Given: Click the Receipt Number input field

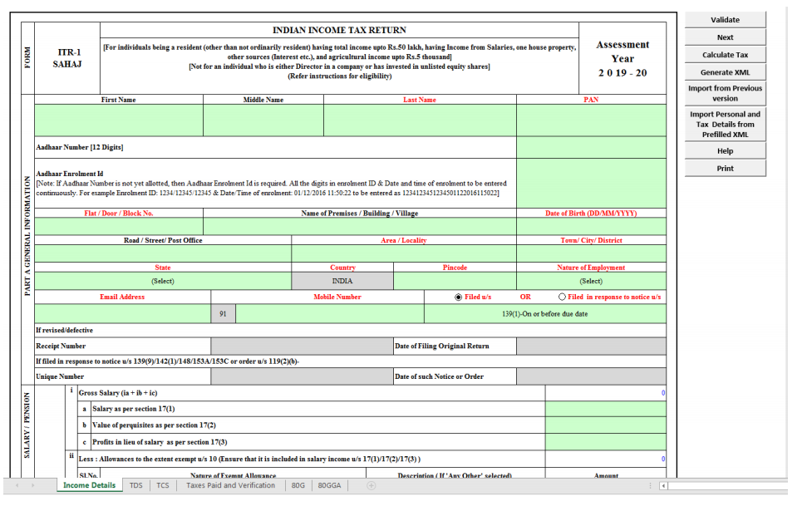Looking at the screenshot, I should 302,346.
